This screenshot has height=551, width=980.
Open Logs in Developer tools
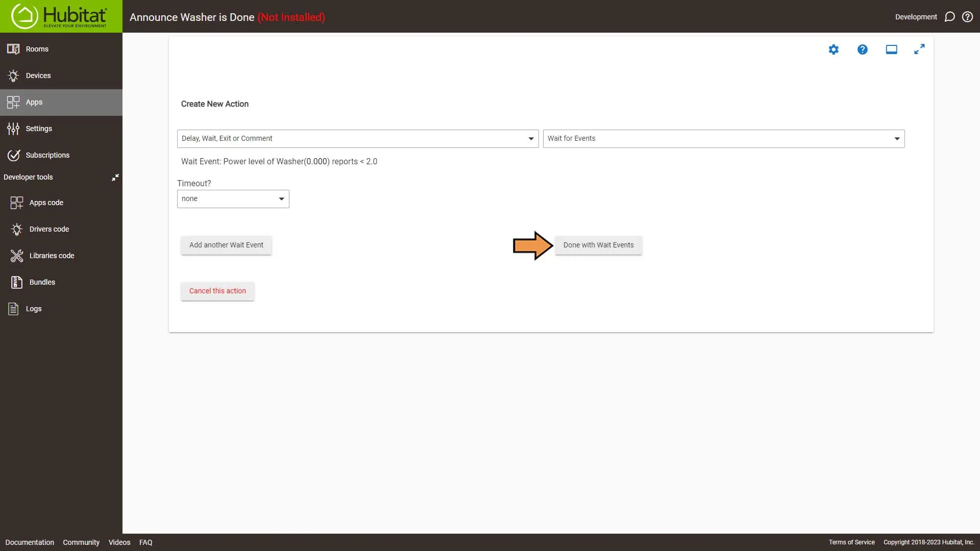(x=34, y=308)
